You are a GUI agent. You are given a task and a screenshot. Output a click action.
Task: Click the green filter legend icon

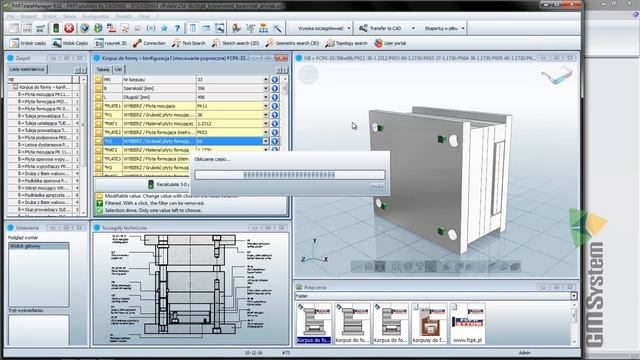(99, 203)
